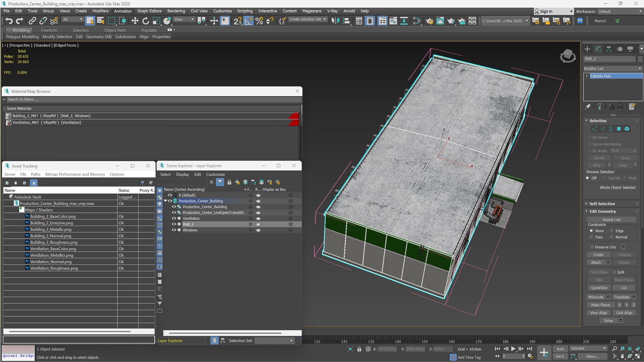Open Create Selection Set dropdown
The image size is (644, 362).
[308, 19]
